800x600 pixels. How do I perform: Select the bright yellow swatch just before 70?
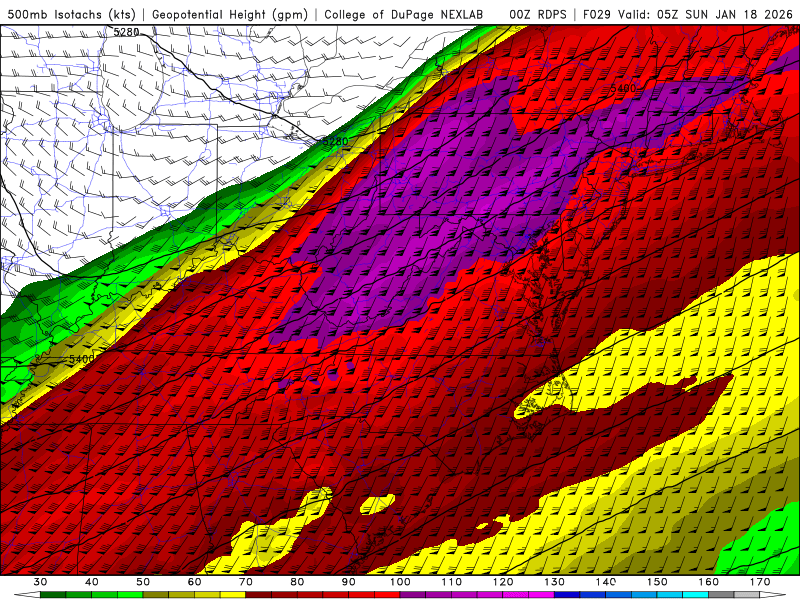pyautogui.click(x=233, y=595)
